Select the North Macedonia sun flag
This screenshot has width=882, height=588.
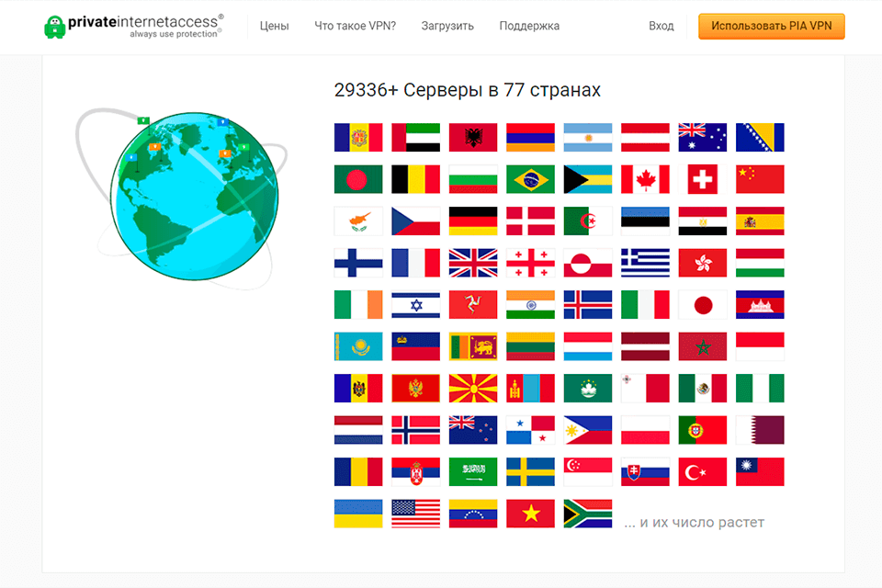tap(473, 389)
